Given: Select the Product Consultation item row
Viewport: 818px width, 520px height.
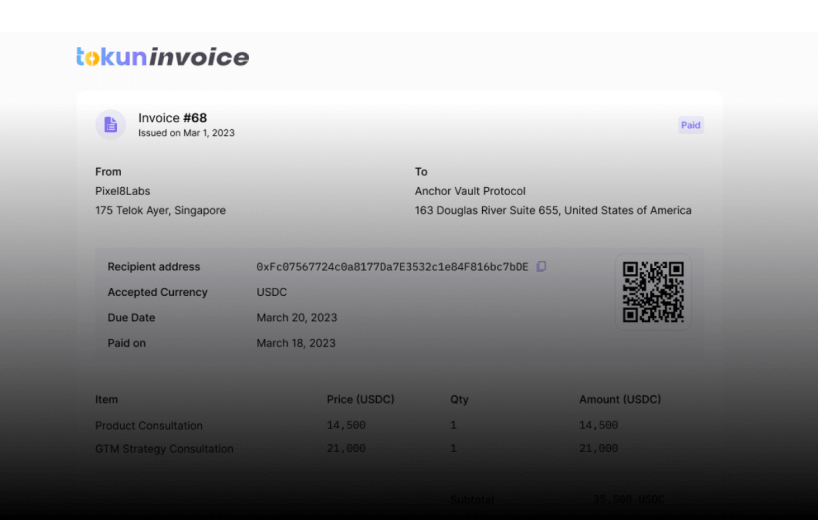Looking at the screenshot, I should pyautogui.click(x=149, y=425).
